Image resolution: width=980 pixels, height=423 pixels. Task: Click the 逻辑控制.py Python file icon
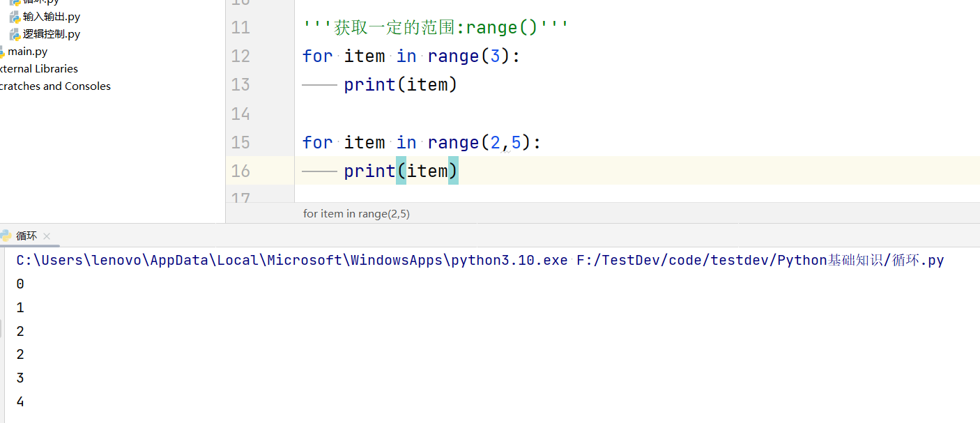[x=15, y=34]
